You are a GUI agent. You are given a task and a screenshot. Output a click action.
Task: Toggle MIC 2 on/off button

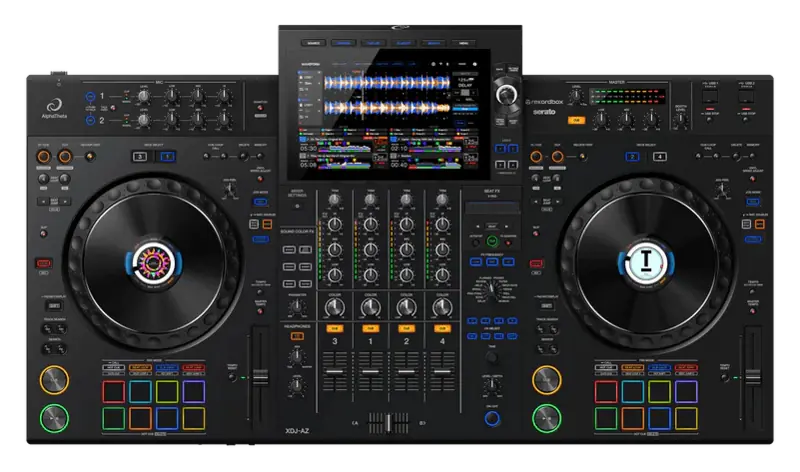(x=90, y=120)
